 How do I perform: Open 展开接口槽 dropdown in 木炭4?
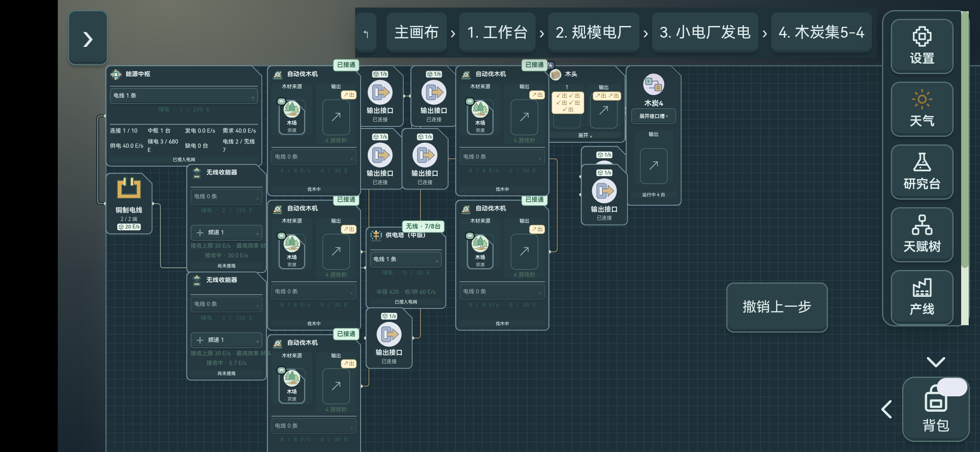pos(653,116)
